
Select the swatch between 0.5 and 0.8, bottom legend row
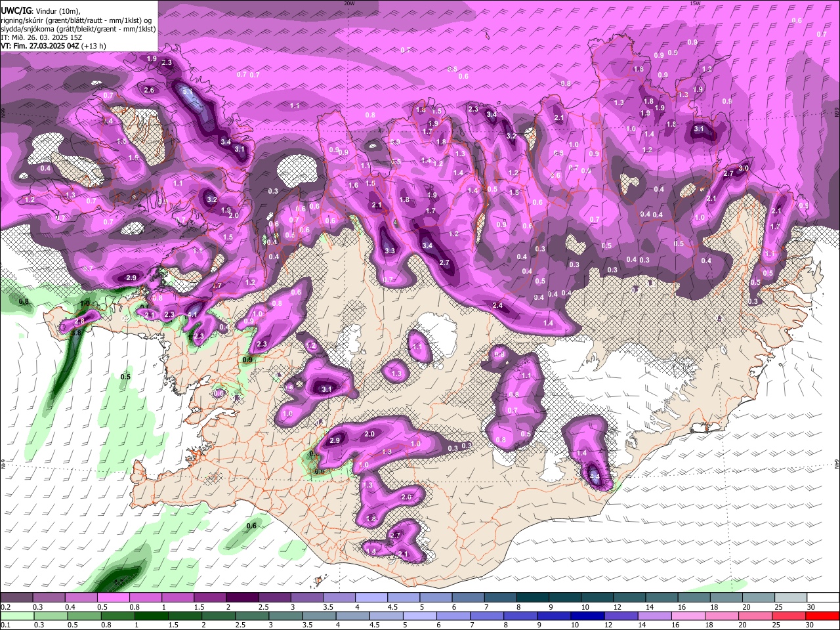pos(85,616)
